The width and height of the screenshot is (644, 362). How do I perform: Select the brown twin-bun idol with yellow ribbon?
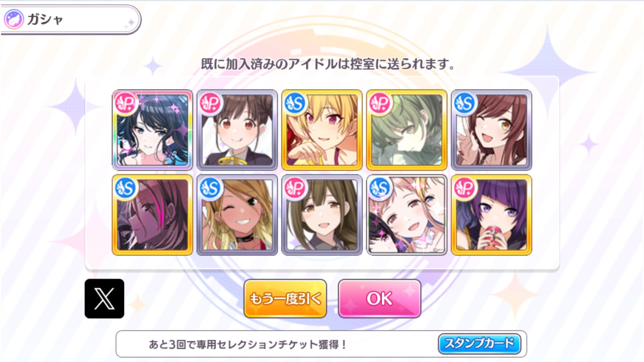[x=237, y=130]
